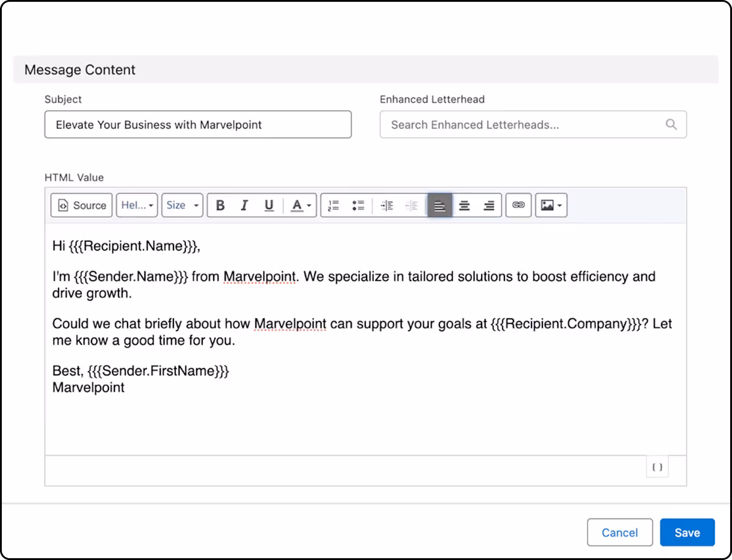This screenshot has width=732, height=560.
Task: Open the text color picker
Action: point(300,205)
